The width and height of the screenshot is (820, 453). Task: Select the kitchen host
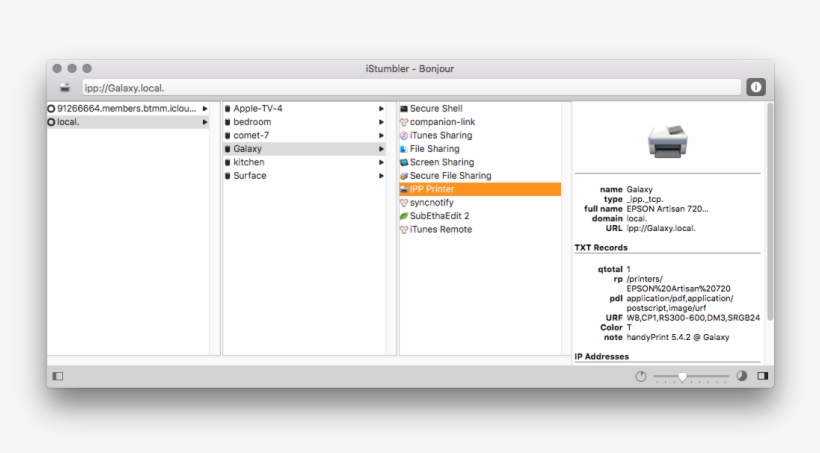[304, 163]
